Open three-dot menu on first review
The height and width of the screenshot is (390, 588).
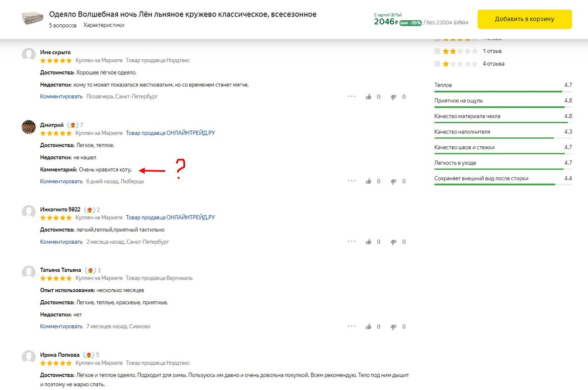click(x=352, y=97)
